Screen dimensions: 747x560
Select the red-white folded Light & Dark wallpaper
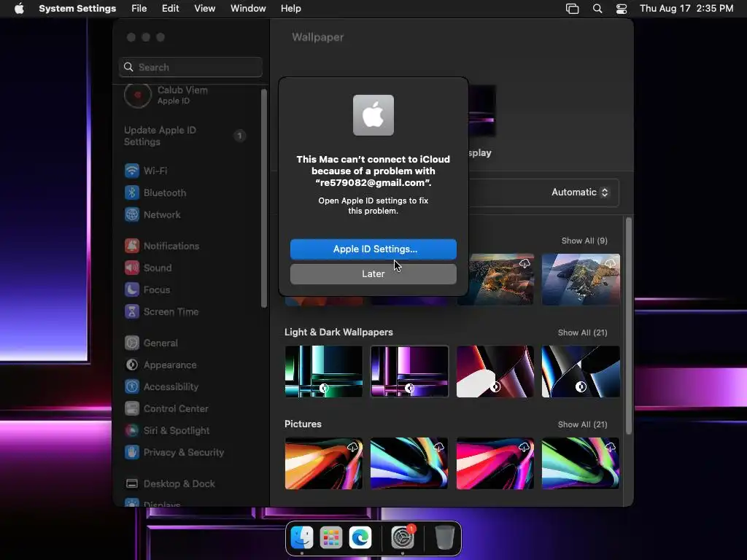click(495, 371)
